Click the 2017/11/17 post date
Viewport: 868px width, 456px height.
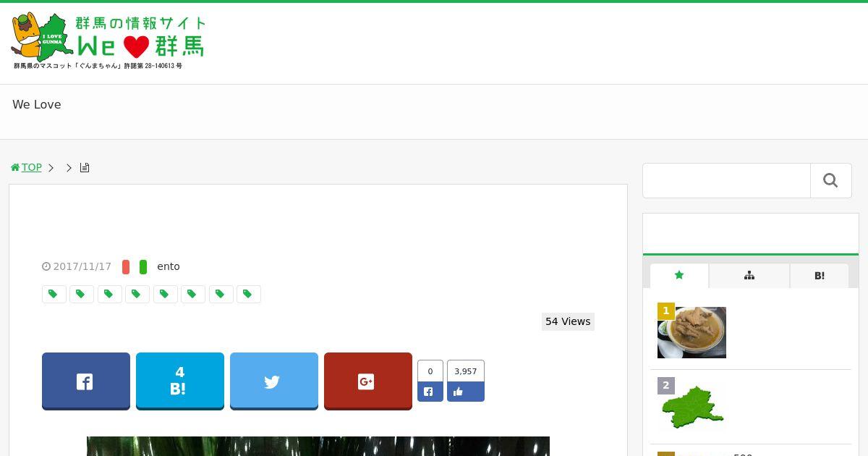[x=82, y=266]
